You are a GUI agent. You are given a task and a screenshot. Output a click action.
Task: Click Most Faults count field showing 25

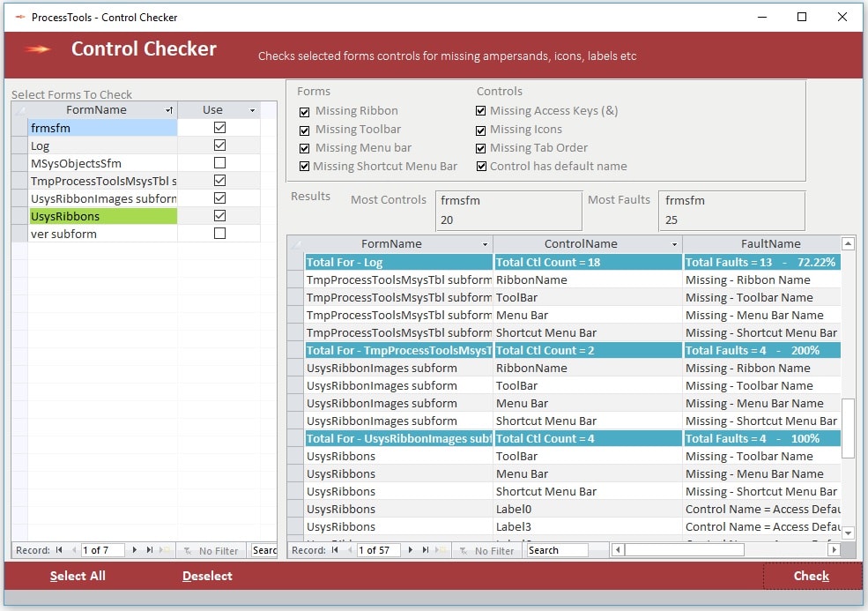[731, 220]
